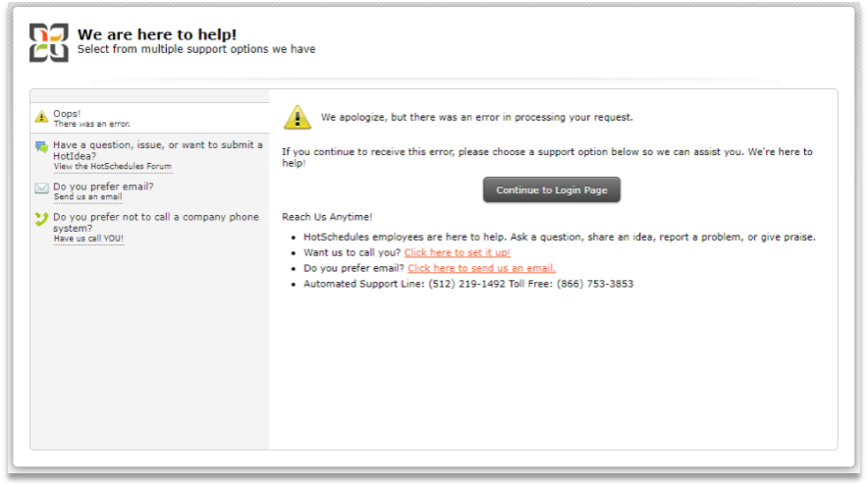The height and width of the screenshot is (487, 868).
Task: Click HotSchedules employees are here bullet text
Action: (x=559, y=237)
